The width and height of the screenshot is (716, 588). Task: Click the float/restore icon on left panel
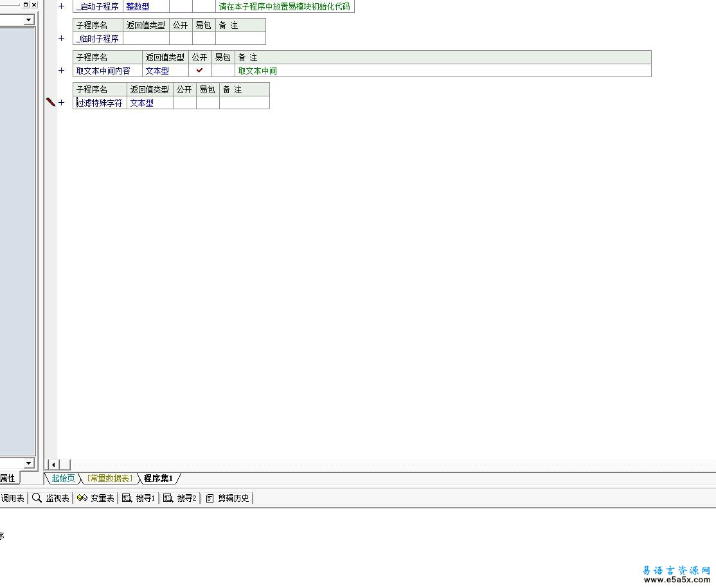click(x=26, y=4)
